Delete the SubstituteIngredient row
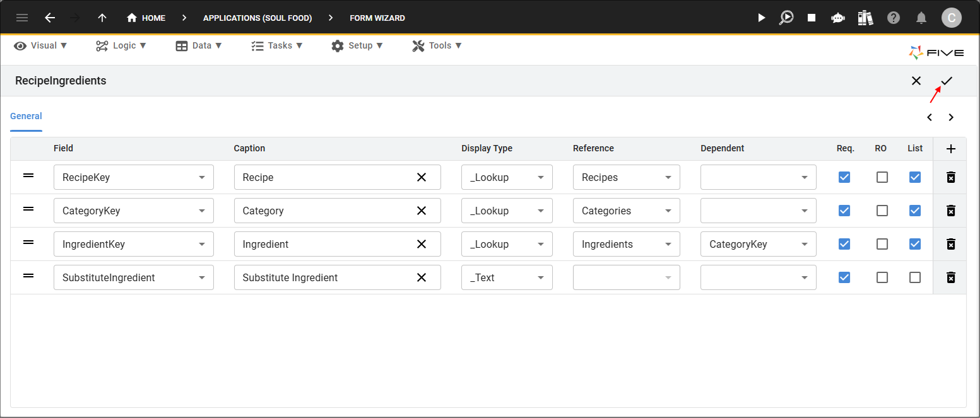 click(951, 277)
